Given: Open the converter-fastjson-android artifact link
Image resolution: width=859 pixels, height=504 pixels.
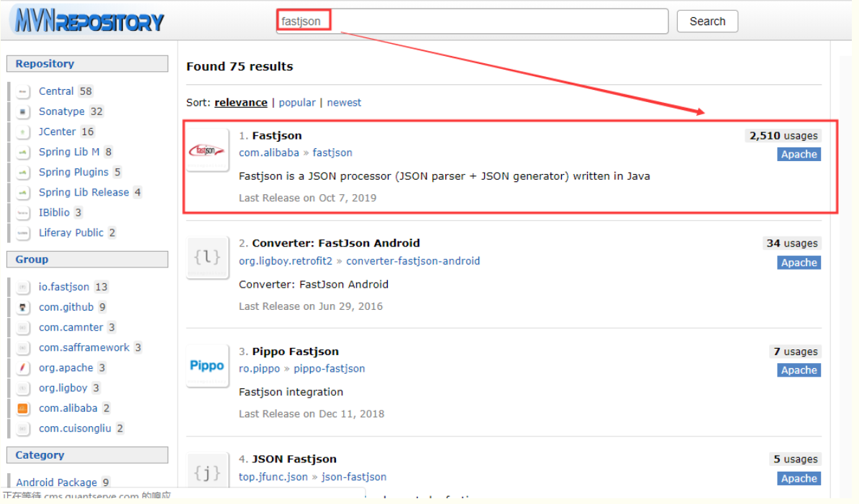Looking at the screenshot, I should click(413, 261).
